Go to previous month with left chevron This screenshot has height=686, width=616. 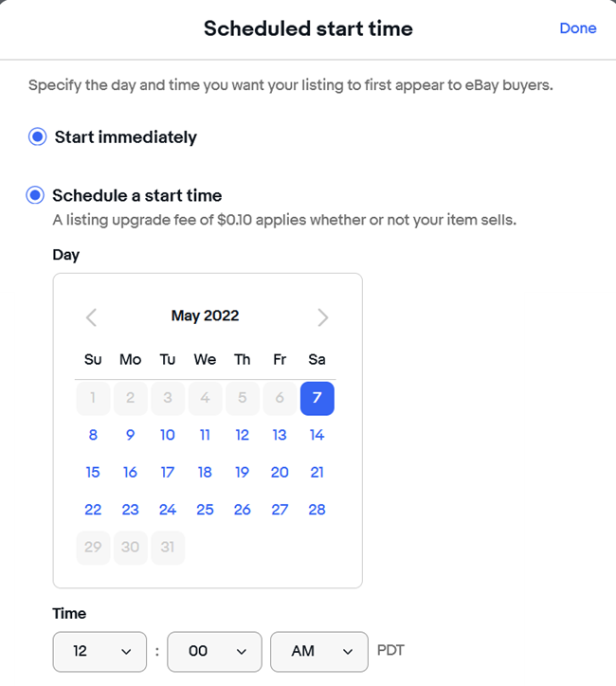[91, 317]
